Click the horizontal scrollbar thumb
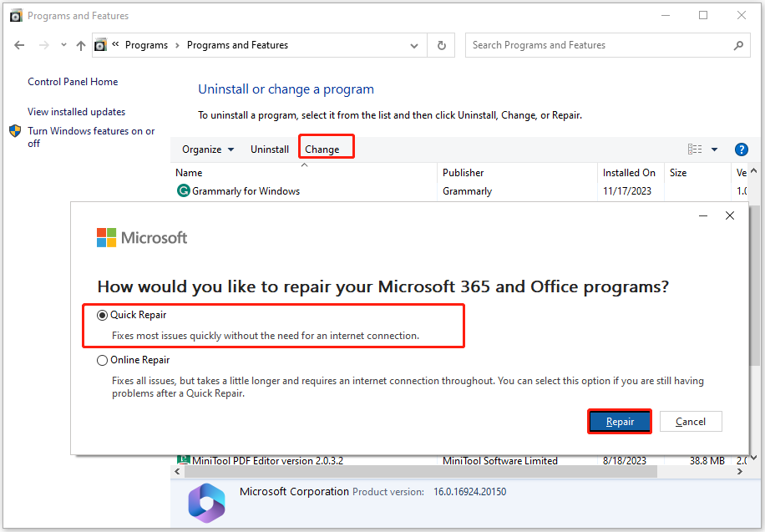Image resolution: width=765 pixels, height=532 pixels. coord(421,472)
